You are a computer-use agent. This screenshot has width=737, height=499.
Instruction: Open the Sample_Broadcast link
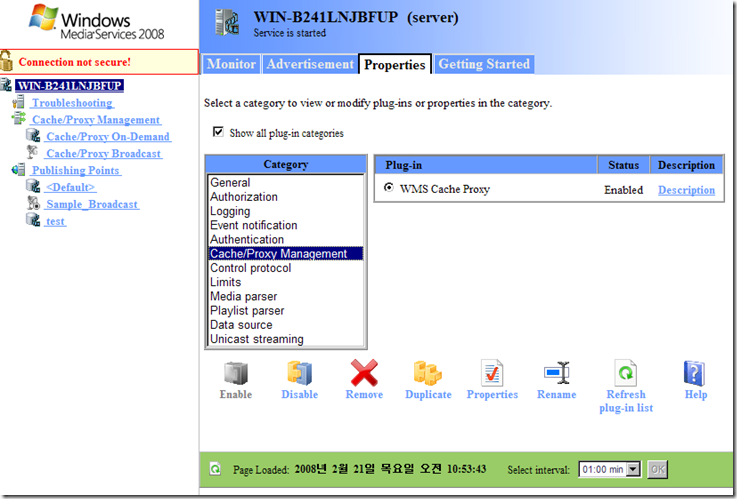tap(92, 204)
